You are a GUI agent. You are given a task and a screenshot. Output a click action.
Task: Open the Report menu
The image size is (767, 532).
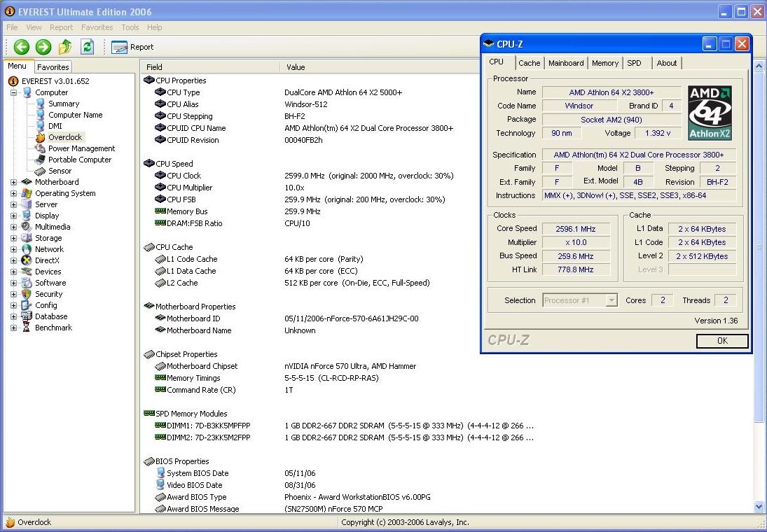point(61,27)
